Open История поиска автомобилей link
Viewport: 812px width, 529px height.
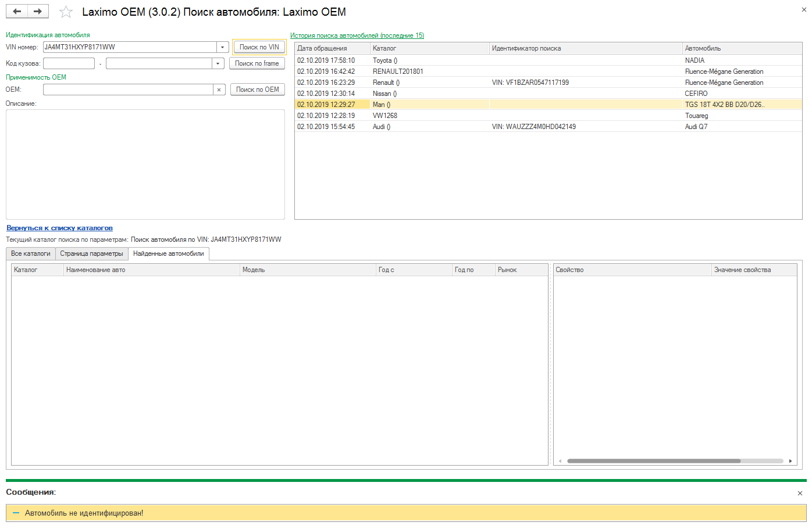[357, 35]
